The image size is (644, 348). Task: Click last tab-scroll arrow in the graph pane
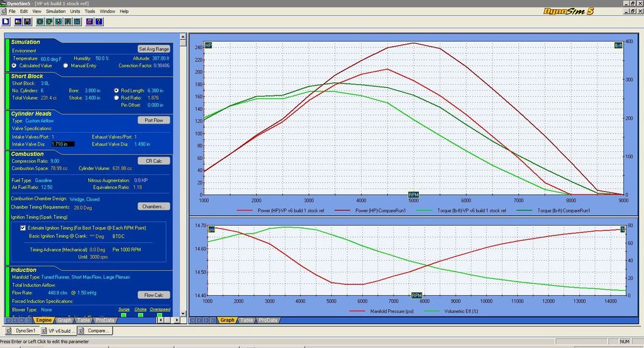(212, 320)
